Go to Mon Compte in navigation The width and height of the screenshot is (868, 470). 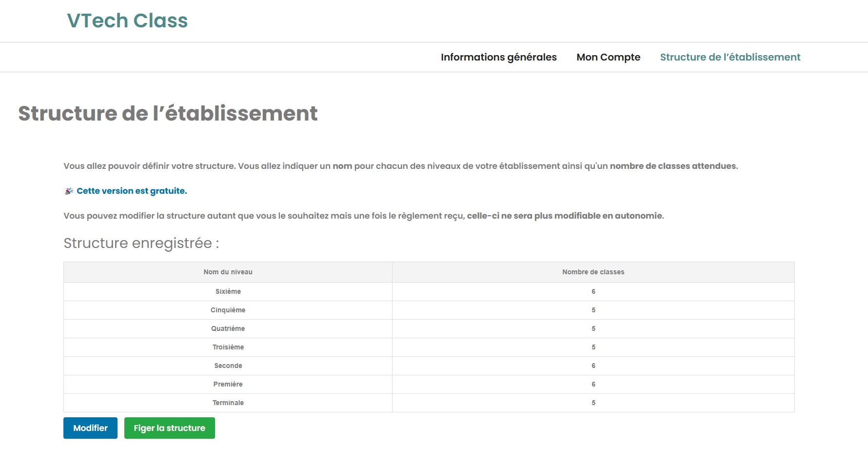(x=608, y=57)
